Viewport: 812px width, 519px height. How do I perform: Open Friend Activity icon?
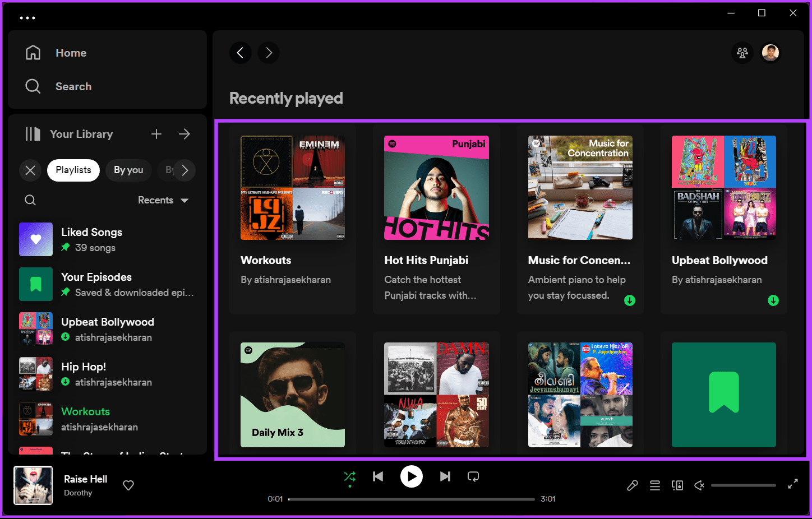[742, 53]
